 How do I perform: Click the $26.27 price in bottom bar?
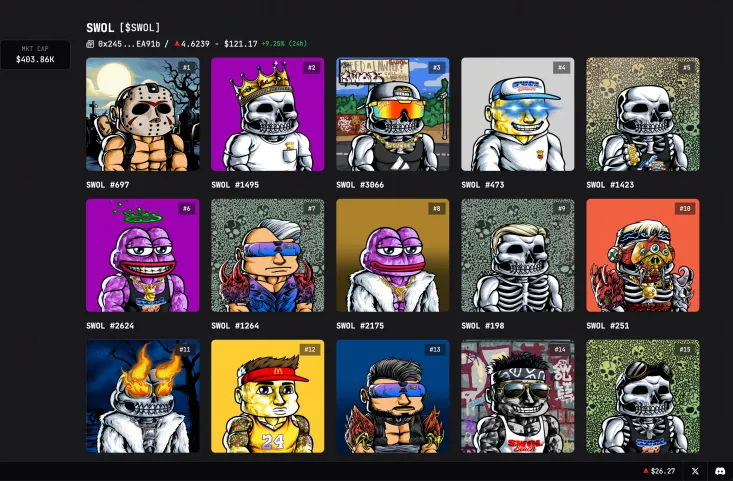pos(662,471)
